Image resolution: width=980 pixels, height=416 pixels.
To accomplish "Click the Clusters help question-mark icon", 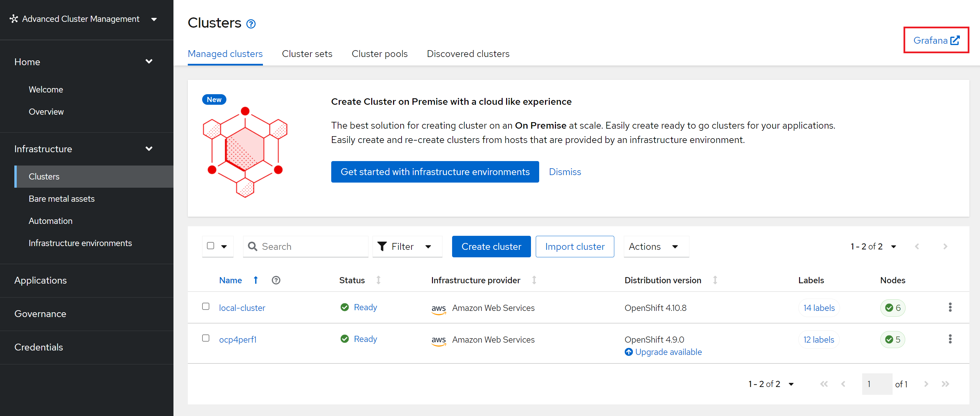I will pyautogui.click(x=251, y=24).
